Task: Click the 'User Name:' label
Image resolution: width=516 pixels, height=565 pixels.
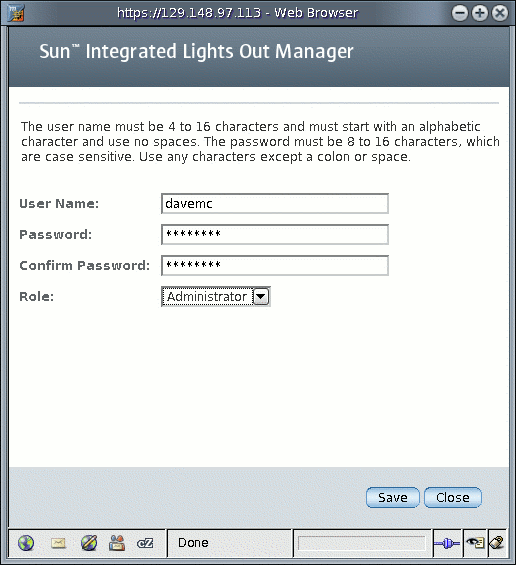Action: pyautogui.click(x=59, y=204)
